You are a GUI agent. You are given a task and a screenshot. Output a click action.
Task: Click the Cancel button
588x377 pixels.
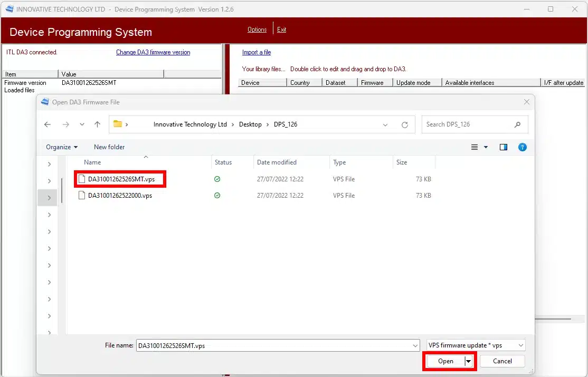(x=502, y=361)
